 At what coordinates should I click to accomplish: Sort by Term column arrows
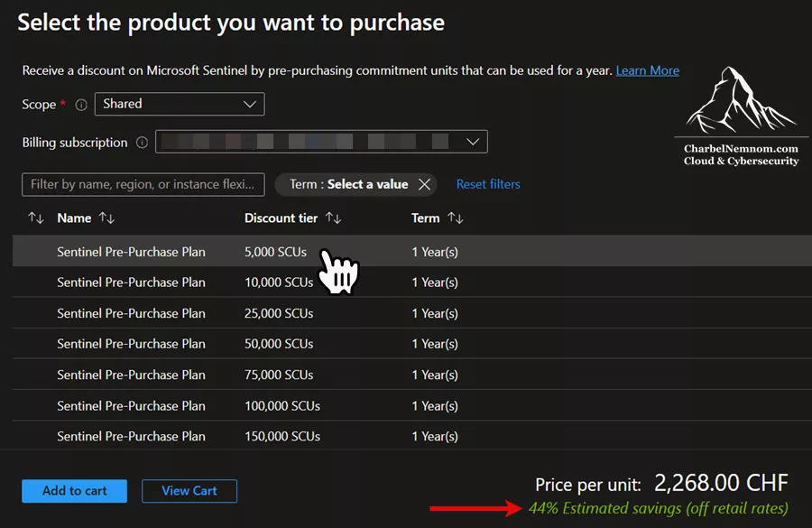456,218
